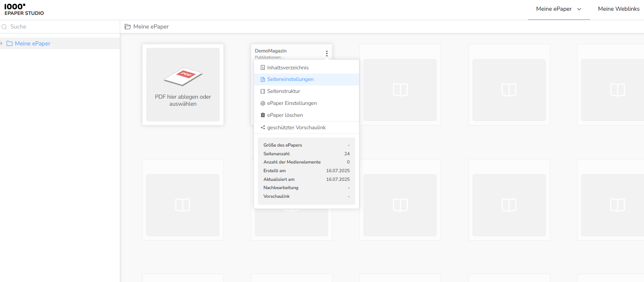Click the search magnifier icon
The width and height of the screenshot is (644, 282).
[x=5, y=27]
